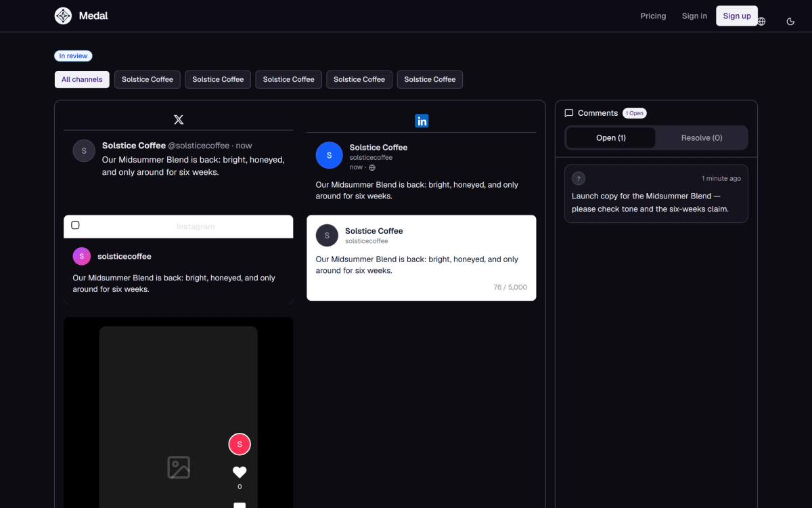
Task: Tap the heart like icon
Action: [x=240, y=472]
